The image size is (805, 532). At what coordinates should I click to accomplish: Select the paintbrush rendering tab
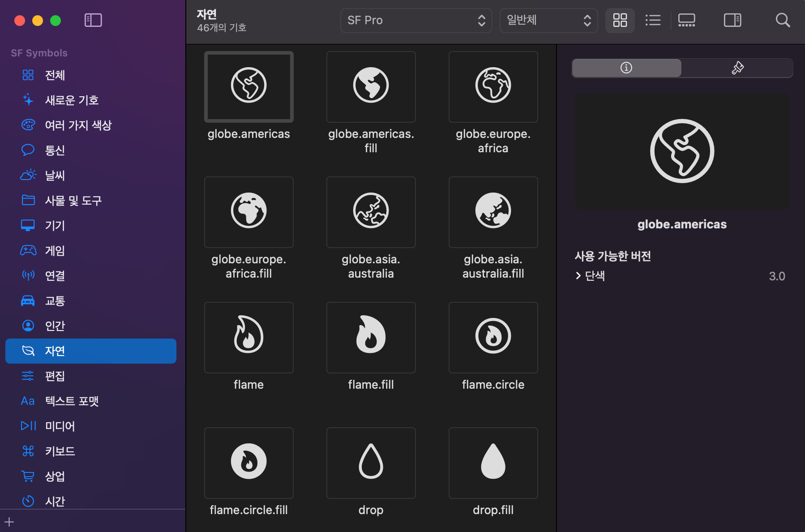(x=737, y=68)
